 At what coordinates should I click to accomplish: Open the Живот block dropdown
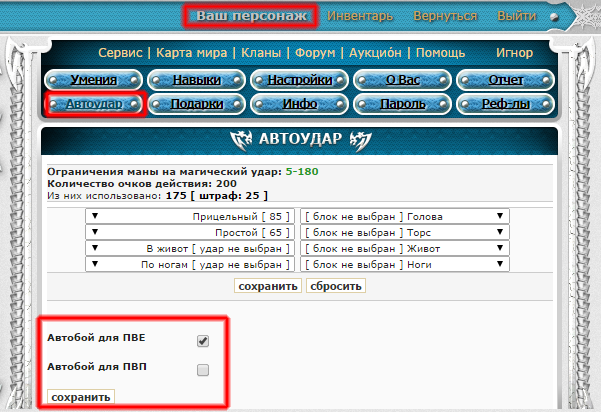click(404, 248)
